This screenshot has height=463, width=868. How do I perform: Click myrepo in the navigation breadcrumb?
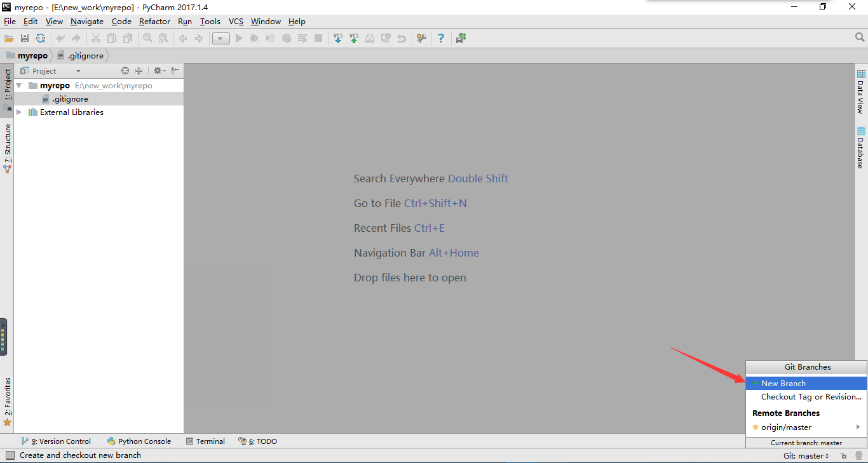[x=27, y=56]
